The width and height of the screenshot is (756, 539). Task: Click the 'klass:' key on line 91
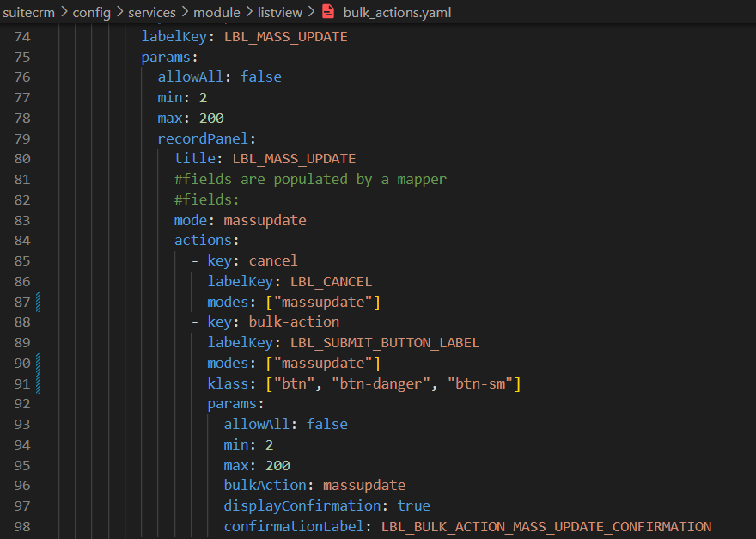click(232, 383)
